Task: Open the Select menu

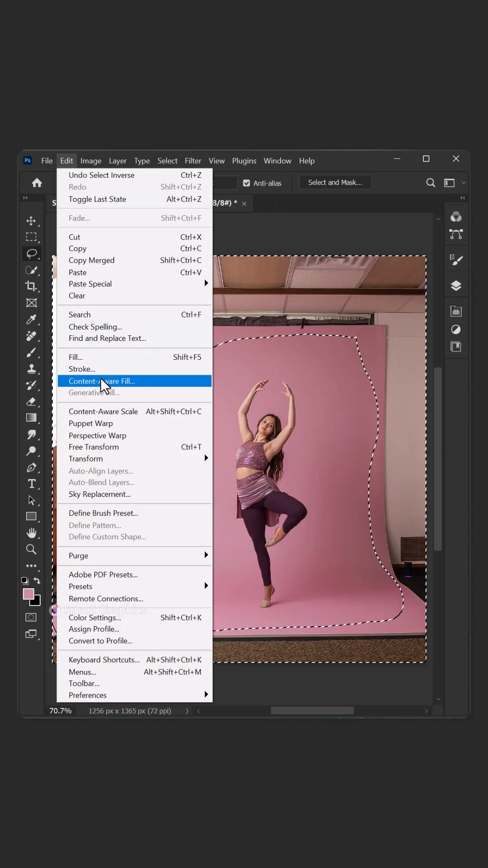Action: point(167,161)
